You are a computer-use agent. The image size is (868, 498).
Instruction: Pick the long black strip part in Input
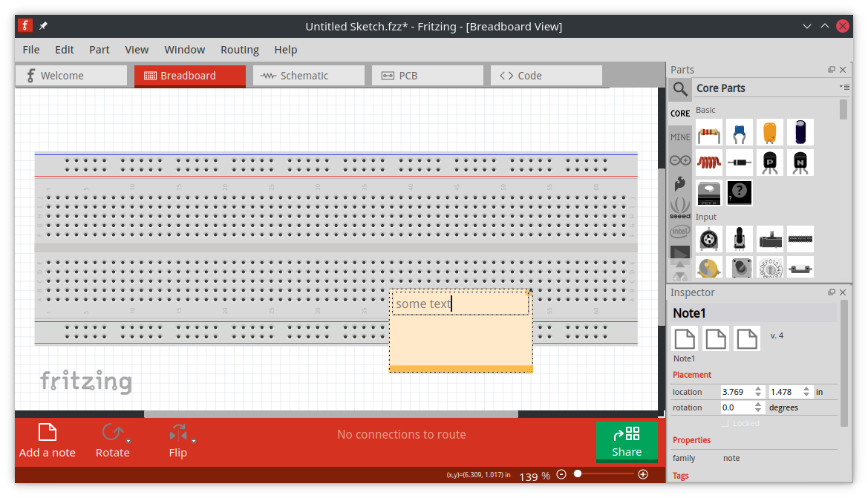click(x=800, y=239)
